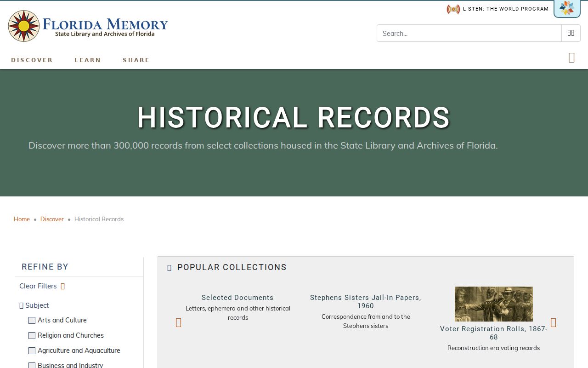Screen dimensions: 588x368
Task: Click the icon at right of navigation bar
Action: coord(571,57)
